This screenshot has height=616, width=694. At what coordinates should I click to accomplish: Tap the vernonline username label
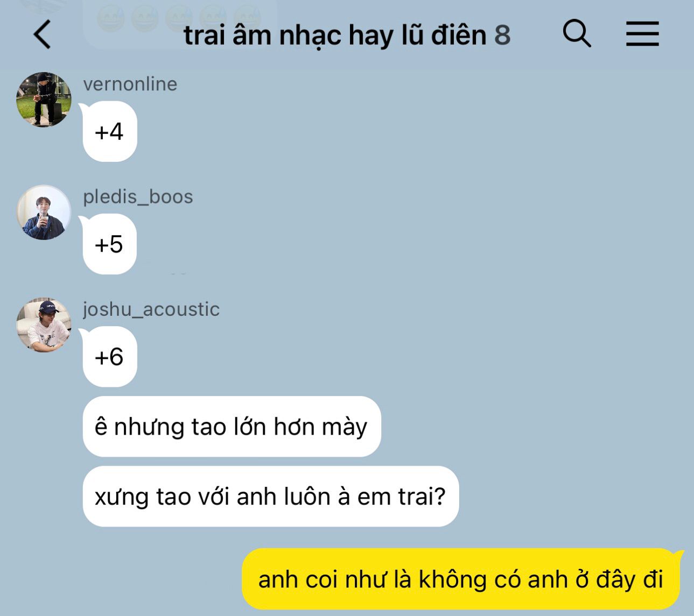coord(130,84)
